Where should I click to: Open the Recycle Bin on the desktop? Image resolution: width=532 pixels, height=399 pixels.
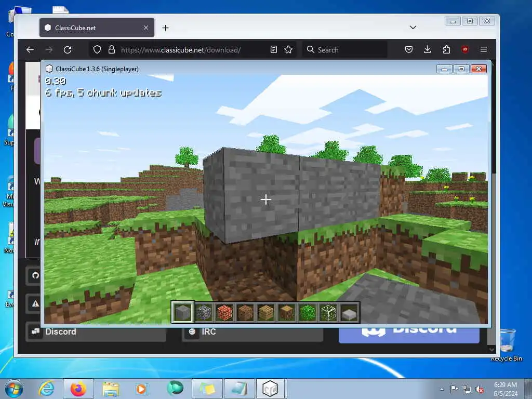(x=507, y=345)
